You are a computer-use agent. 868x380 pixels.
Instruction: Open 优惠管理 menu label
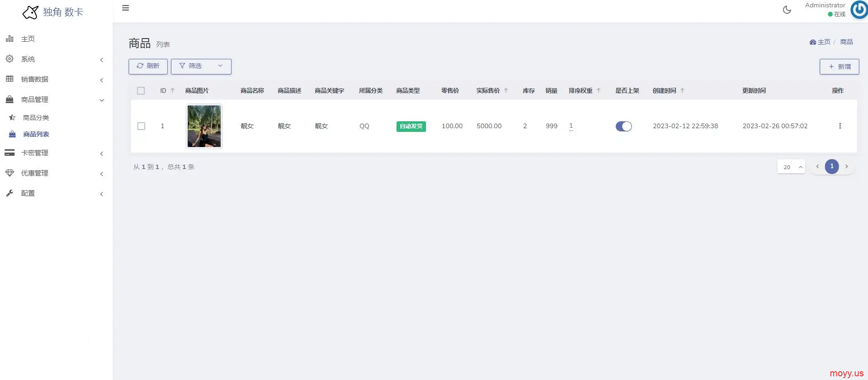point(34,173)
